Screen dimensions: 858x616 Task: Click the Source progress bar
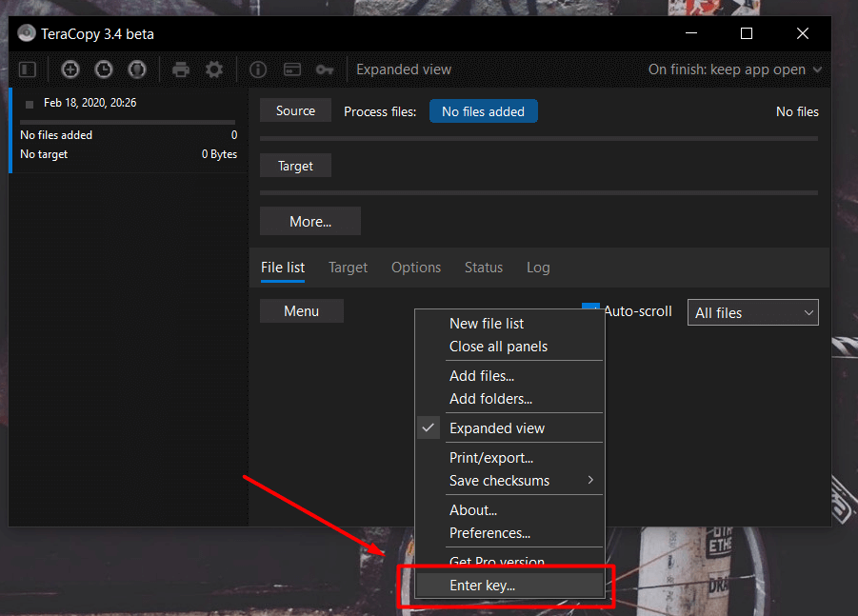pyautogui.click(x=539, y=138)
